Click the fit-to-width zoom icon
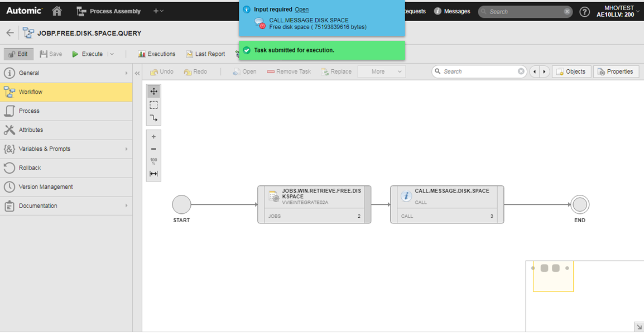This screenshot has height=335, width=644. (153, 174)
